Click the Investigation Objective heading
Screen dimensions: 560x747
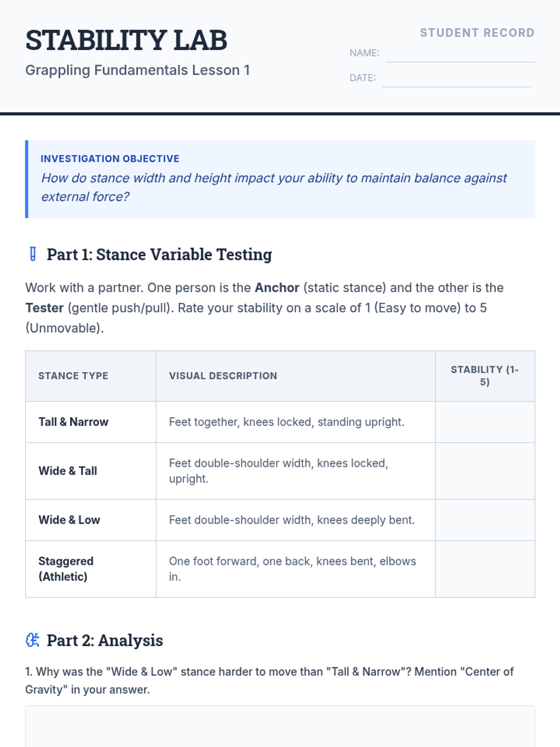pyautogui.click(x=110, y=159)
